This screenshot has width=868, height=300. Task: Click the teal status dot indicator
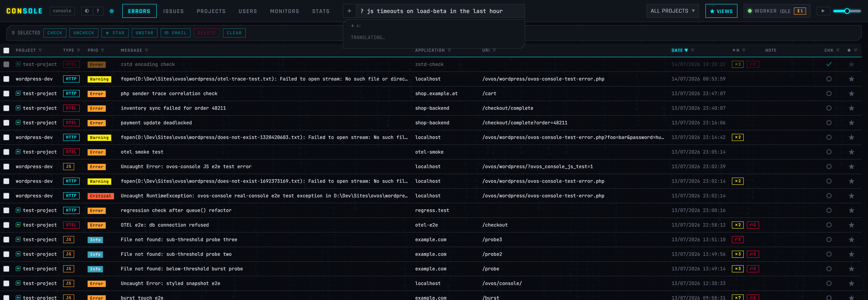click(x=111, y=11)
